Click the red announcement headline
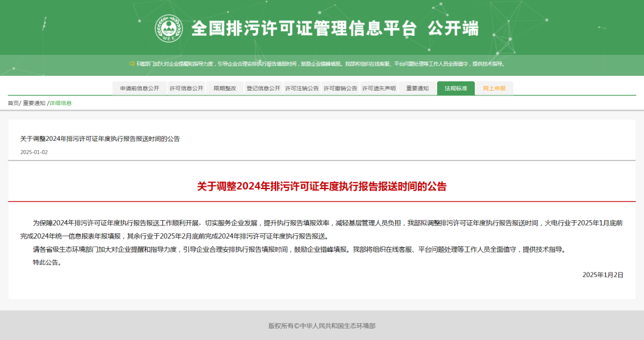This screenshot has width=644, height=340. [321, 187]
